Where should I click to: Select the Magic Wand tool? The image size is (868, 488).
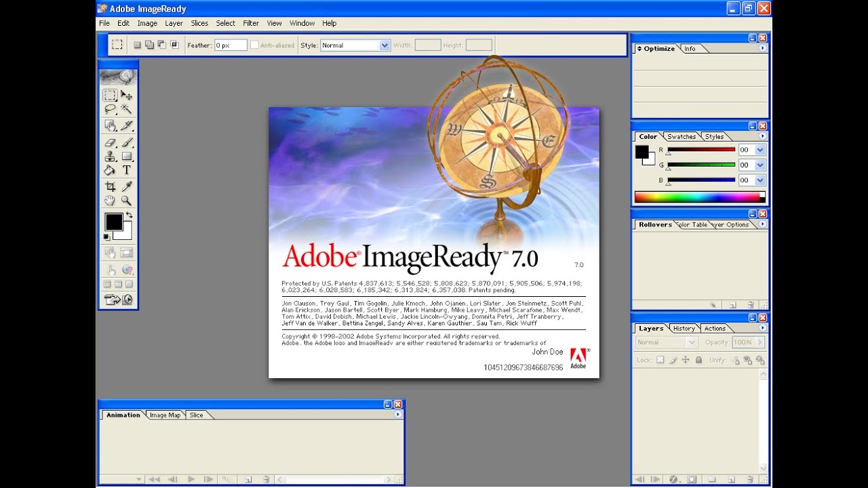pos(127,109)
